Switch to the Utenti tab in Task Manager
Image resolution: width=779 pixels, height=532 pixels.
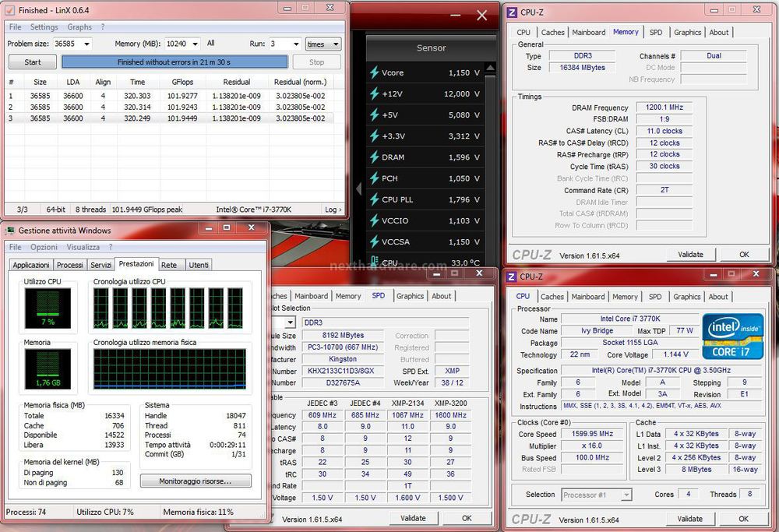(199, 265)
